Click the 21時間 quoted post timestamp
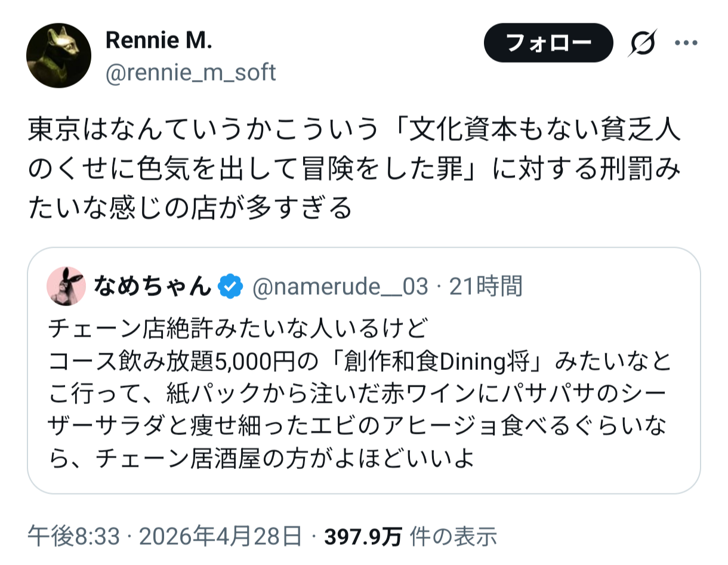The width and height of the screenshot is (728, 565). pos(486,287)
